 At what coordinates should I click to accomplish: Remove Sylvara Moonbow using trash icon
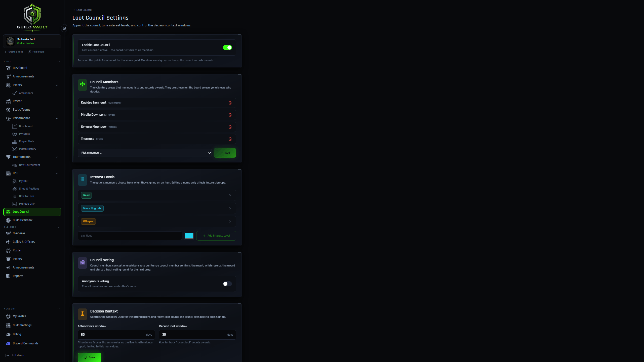pos(230,127)
